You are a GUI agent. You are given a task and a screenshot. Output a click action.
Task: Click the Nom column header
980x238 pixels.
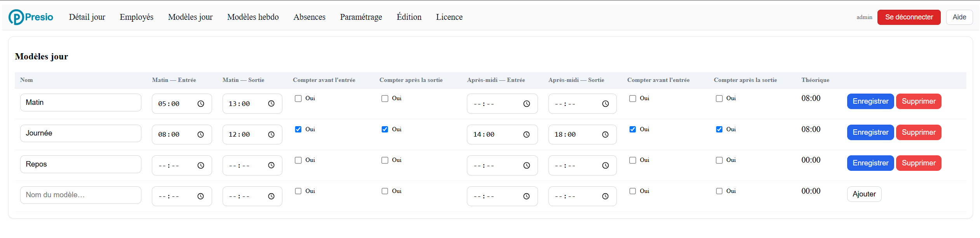point(26,80)
